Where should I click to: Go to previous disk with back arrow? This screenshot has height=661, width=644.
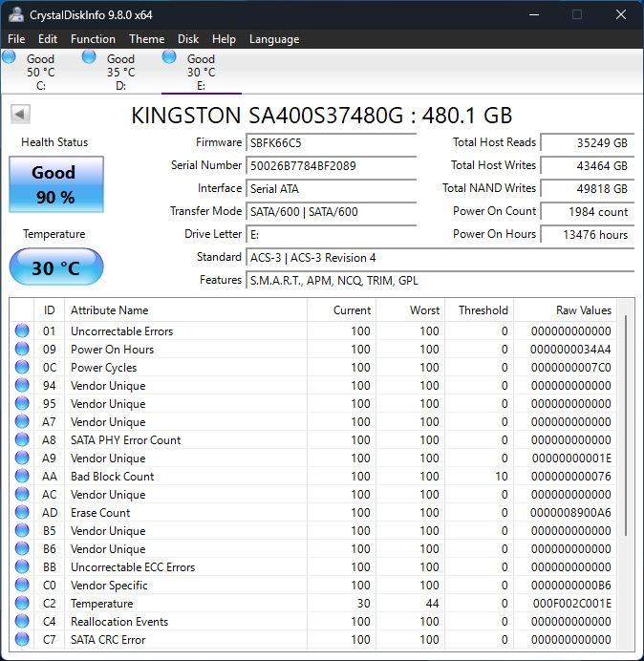click(x=20, y=114)
